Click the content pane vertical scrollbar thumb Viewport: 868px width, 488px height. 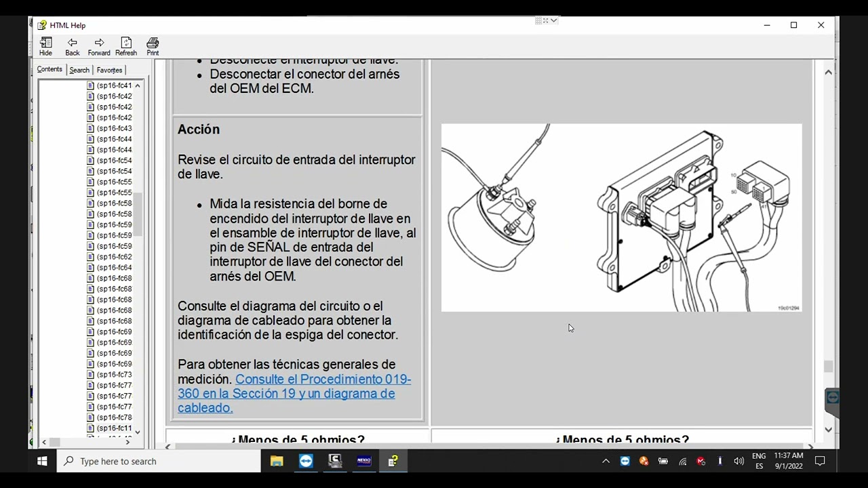pos(828,366)
